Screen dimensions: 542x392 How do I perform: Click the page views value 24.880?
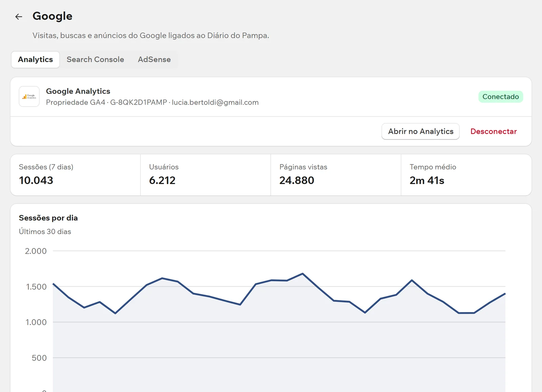pyautogui.click(x=297, y=180)
